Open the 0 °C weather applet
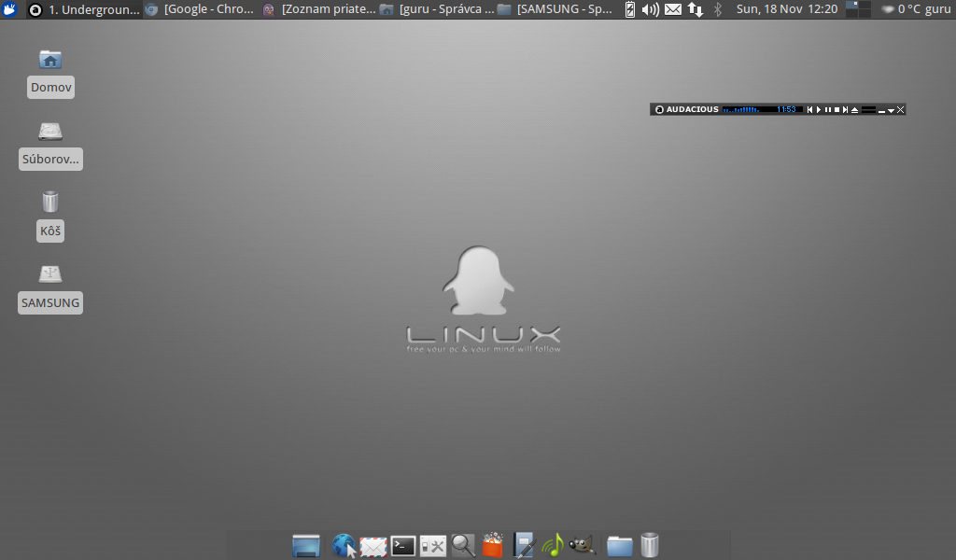This screenshot has height=560, width=956. (x=901, y=9)
